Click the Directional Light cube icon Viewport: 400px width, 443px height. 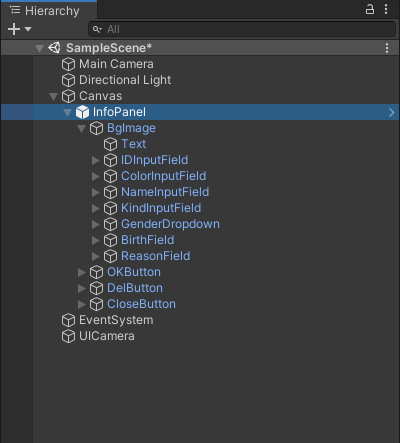pyautogui.click(x=68, y=80)
